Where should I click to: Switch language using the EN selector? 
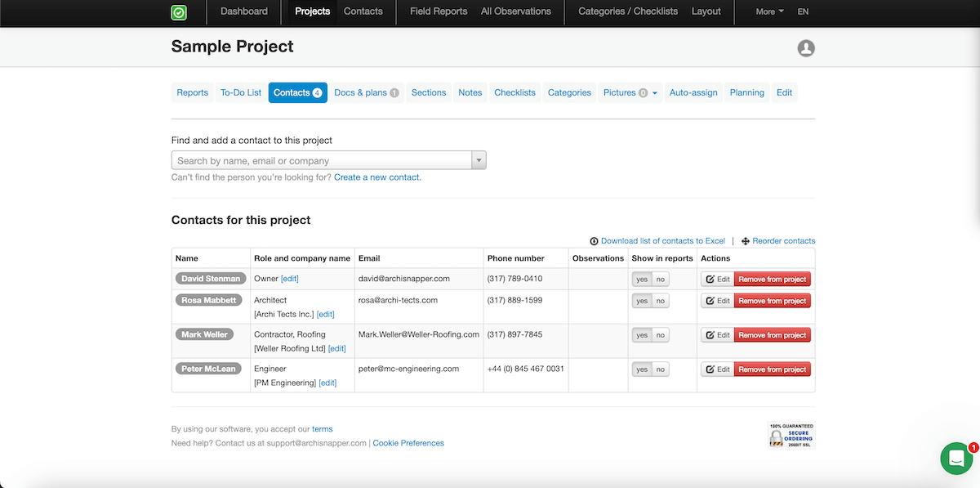pyautogui.click(x=803, y=11)
